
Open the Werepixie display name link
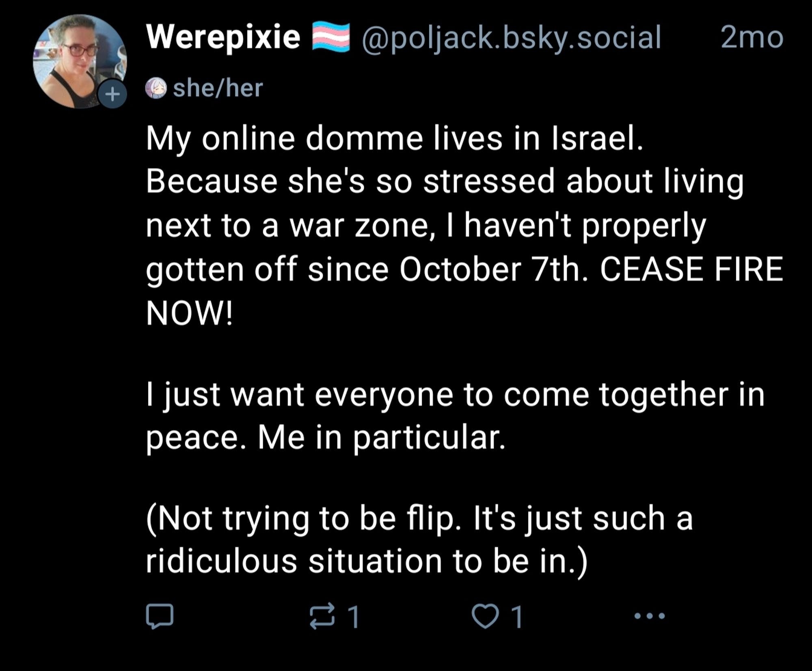coord(223,37)
